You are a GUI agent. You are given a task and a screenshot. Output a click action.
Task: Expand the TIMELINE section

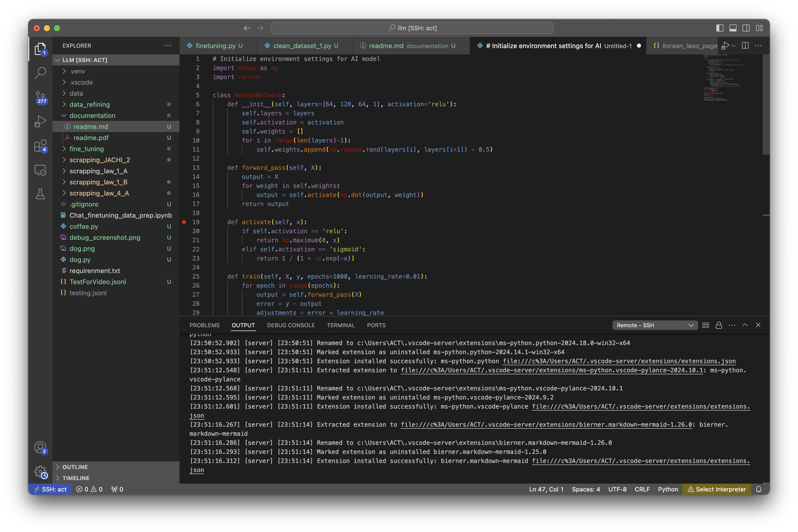(x=116, y=478)
